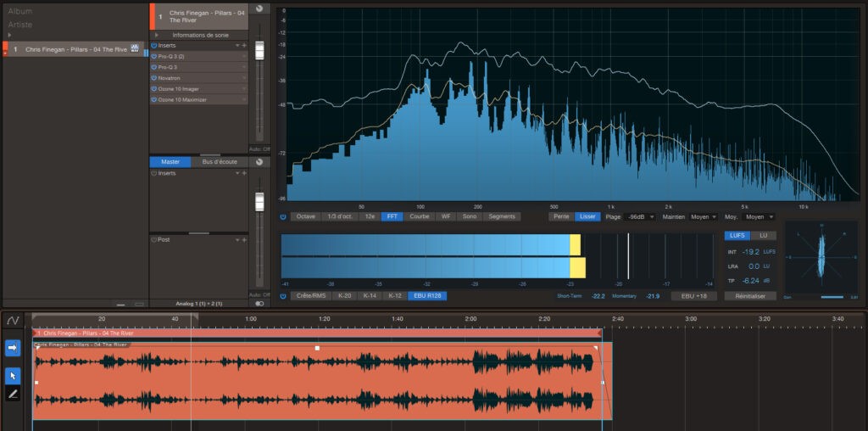
Task: Disable the Novatron plugin power button
Action: tap(154, 77)
